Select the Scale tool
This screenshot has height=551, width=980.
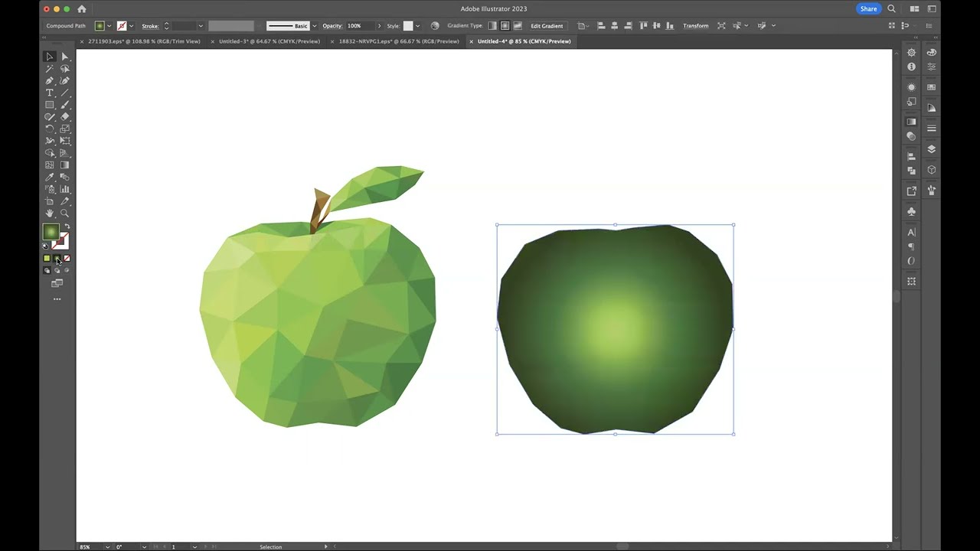pos(64,129)
